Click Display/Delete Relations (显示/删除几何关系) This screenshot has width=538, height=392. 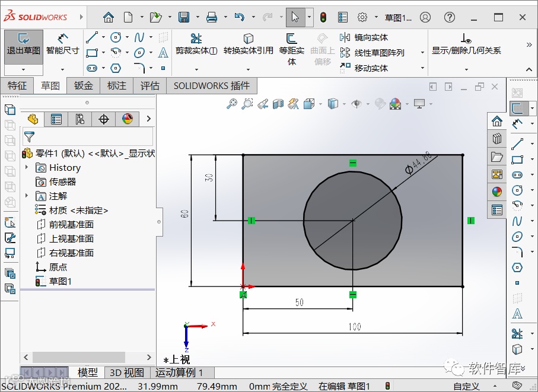(x=466, y=44)
